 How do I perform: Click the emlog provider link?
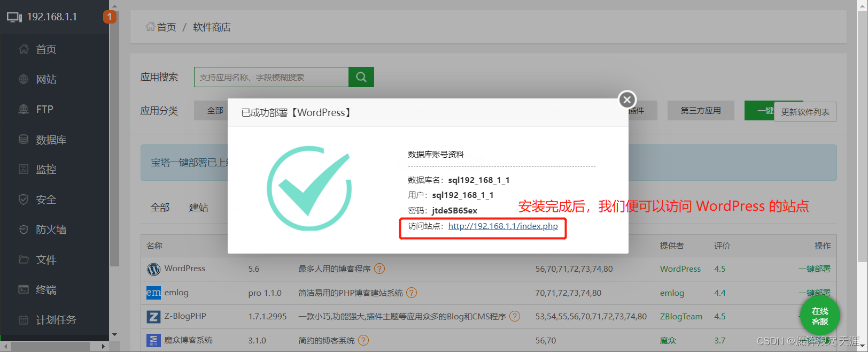[672, 293]
